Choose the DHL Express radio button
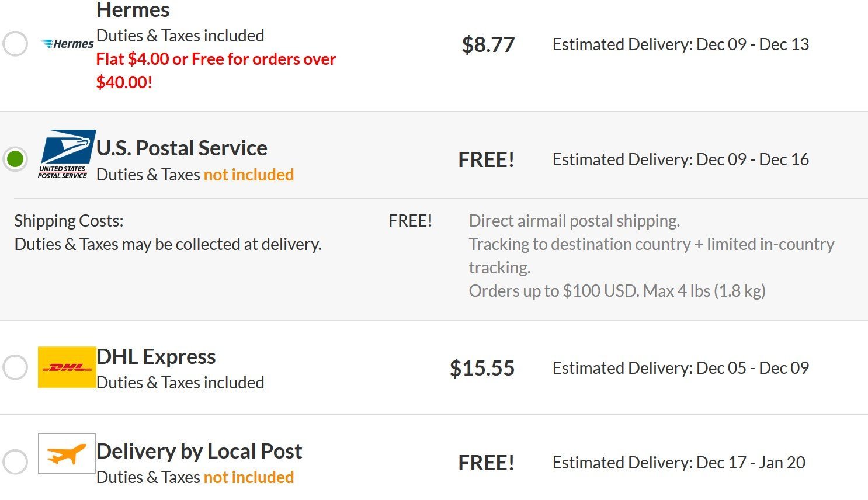This screenshot has width=868, height=500. click(x=15, y=367)
